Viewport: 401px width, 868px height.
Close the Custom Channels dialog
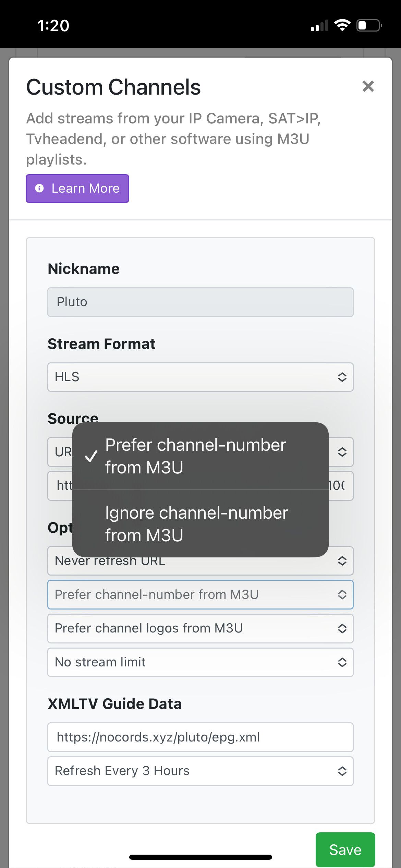click(368, 86)
